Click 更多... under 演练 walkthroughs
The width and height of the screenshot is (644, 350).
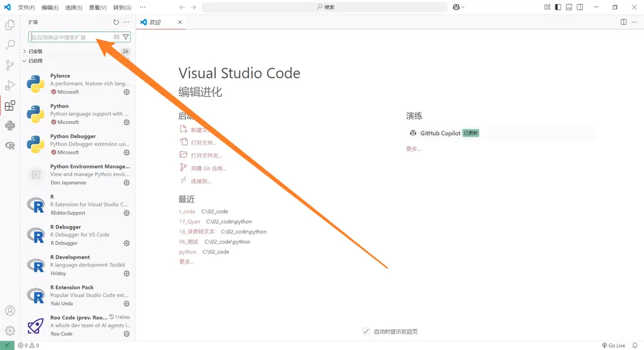coord(413,149)
